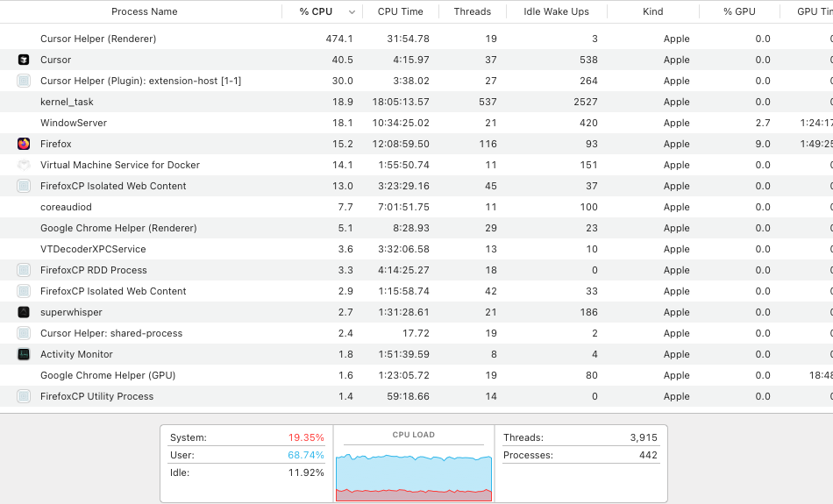Sort by the Process Name column

pos(144,11)
